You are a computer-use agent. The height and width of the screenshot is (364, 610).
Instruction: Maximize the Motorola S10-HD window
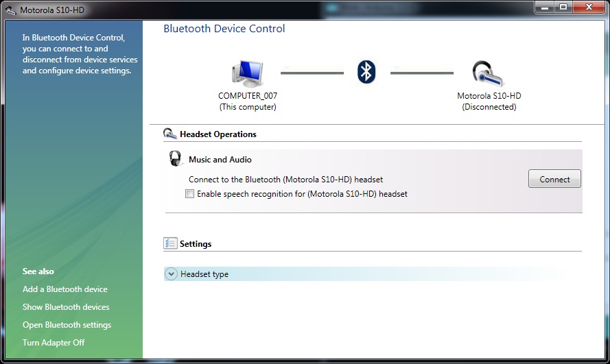pyautogui.click(x=563, y=8)
